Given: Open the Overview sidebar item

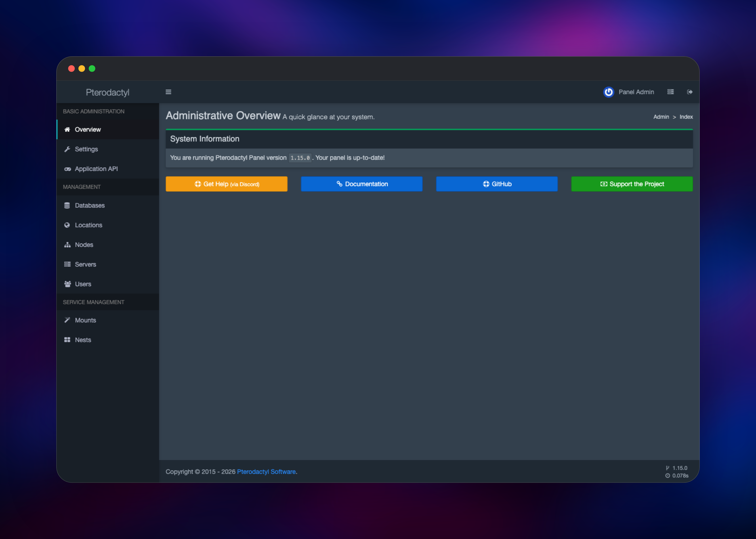Looking at the screenshot, I should click(108, 129).
